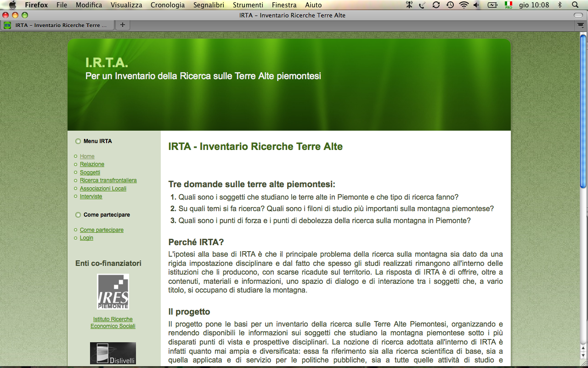Click question 3 about 'punti di forza'
This screenshot has width=588, height=368.
coord(325,220)
